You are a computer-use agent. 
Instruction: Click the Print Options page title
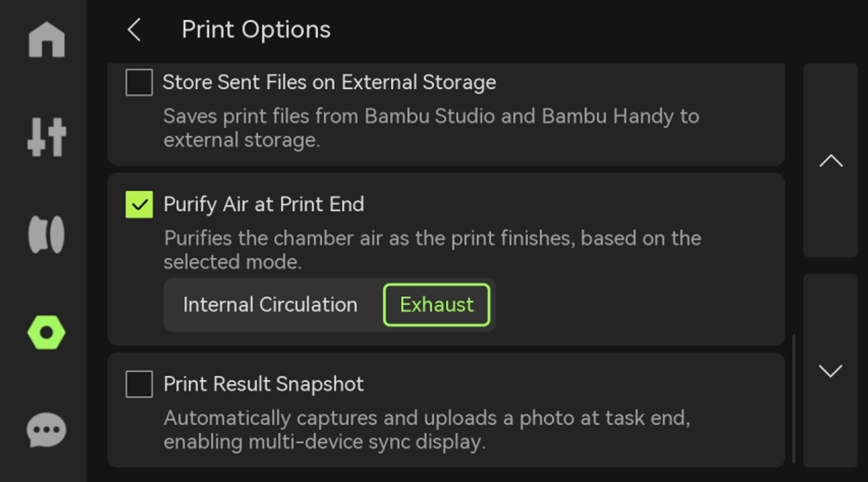click(256, 30)
